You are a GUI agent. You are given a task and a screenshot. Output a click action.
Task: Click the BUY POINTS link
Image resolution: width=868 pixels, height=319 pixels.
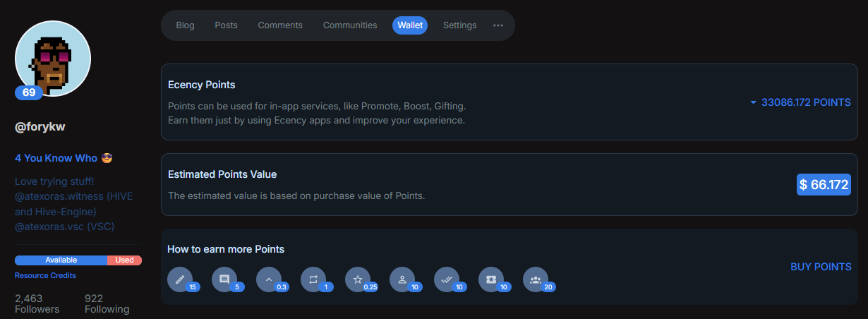pos(821,267)
